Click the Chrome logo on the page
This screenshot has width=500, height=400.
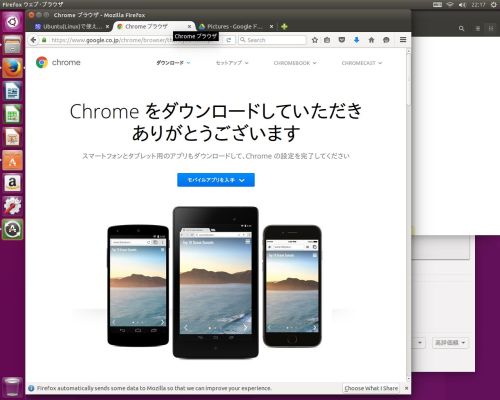coord(58,62)
